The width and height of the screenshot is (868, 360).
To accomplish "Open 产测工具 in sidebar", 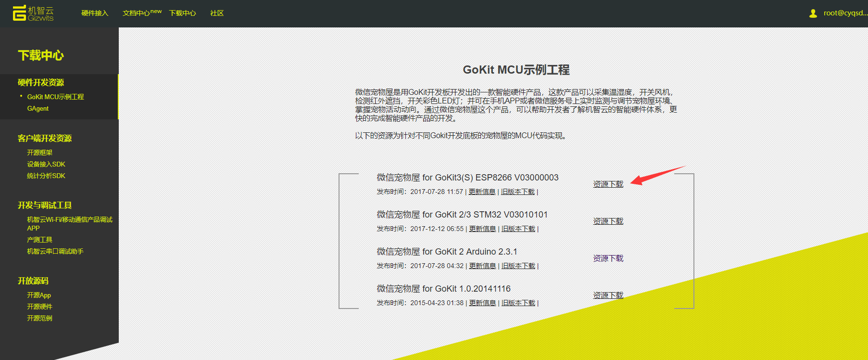I will pyautogui.click(x=40, y=240).
